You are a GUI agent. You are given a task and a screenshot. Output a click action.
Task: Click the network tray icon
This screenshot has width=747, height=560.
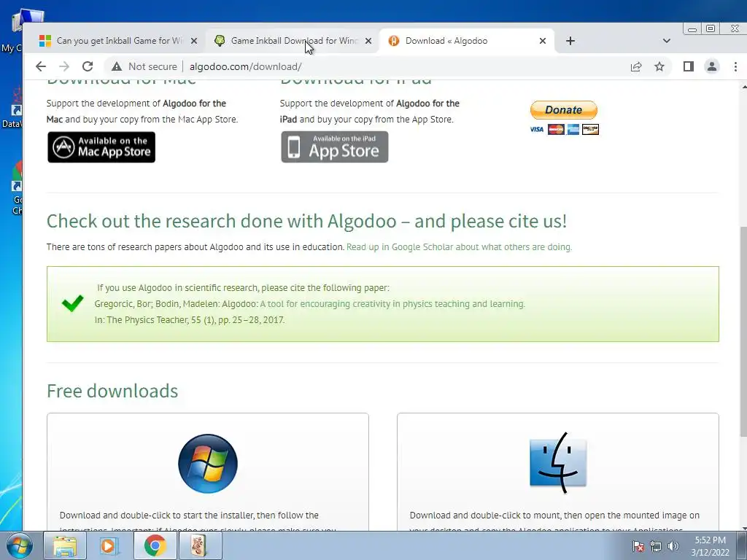point(656,546)
